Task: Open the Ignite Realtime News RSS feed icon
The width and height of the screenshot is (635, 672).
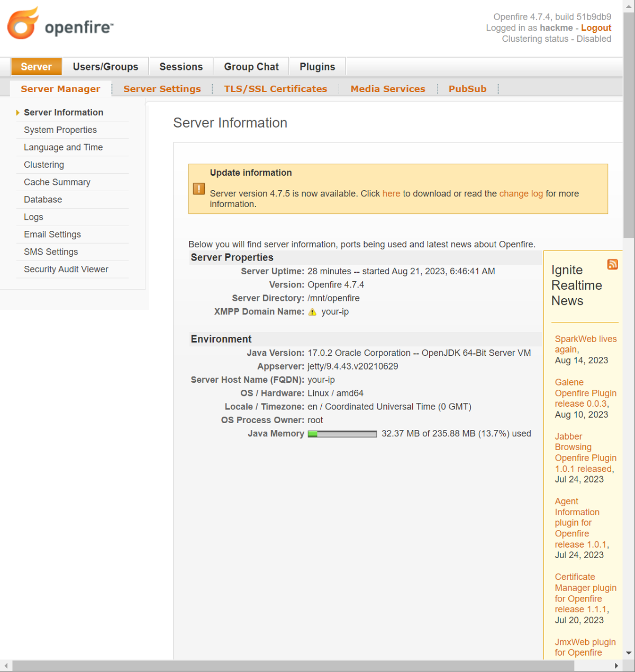Action: (612, 264)
